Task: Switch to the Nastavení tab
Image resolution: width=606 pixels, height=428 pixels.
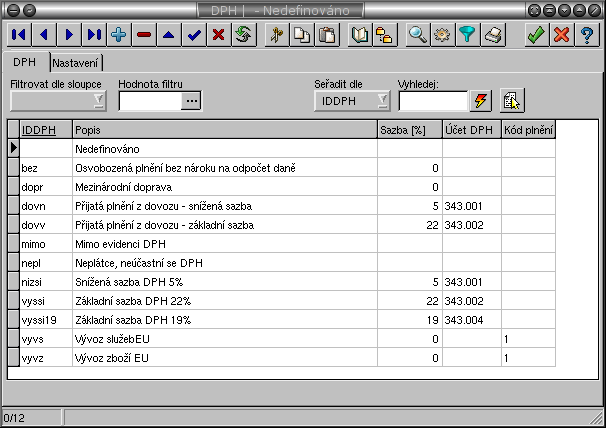Action: click(x=76, y=63)
